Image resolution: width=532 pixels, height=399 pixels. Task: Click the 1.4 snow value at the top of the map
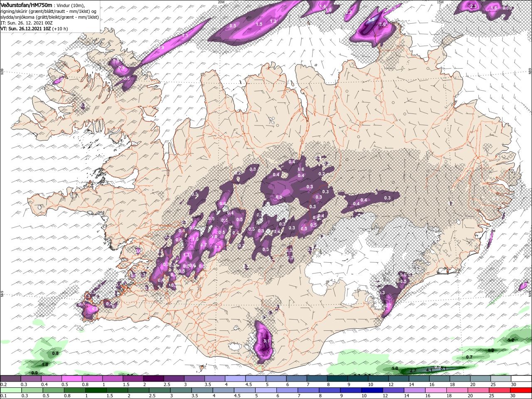(323, 6)
